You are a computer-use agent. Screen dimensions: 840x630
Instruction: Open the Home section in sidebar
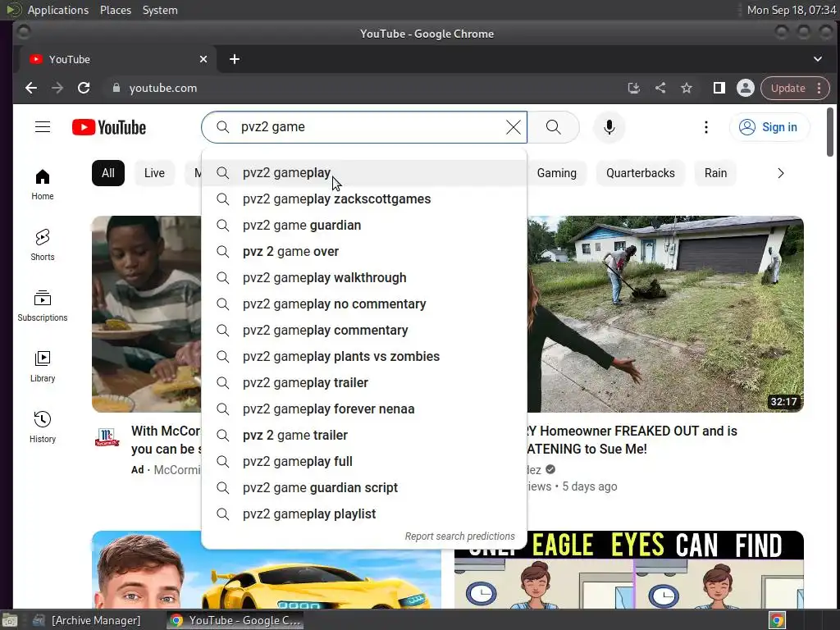(43, 185)
